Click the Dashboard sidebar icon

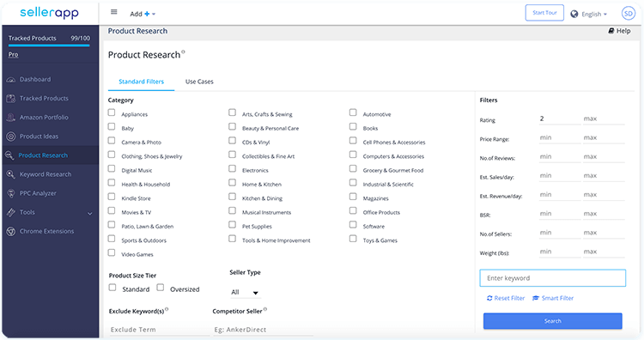(x=11, y=80)
